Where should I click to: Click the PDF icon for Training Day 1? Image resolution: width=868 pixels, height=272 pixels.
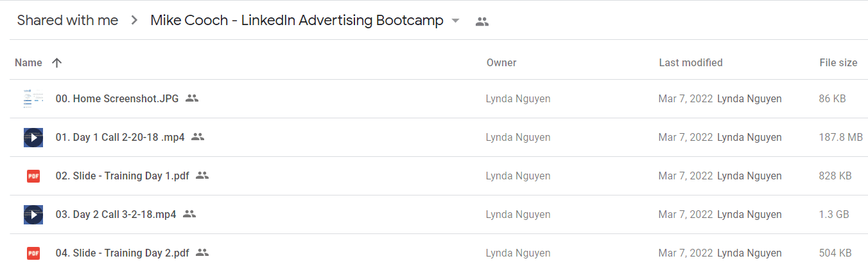pyautogui.click(x=33, y=176)
